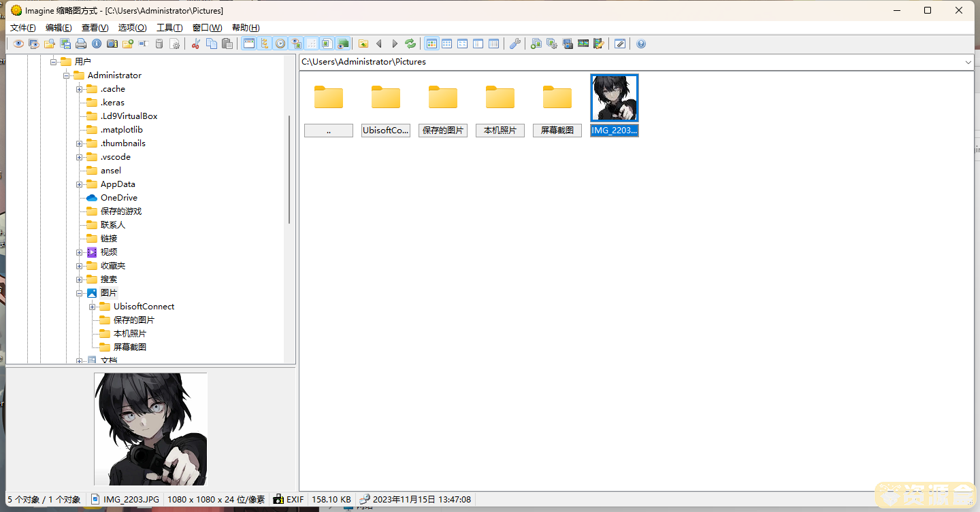Expand the .cache folder node
Image resolution: width=980 pixels, height=512 pixels.
click(80, 89)
